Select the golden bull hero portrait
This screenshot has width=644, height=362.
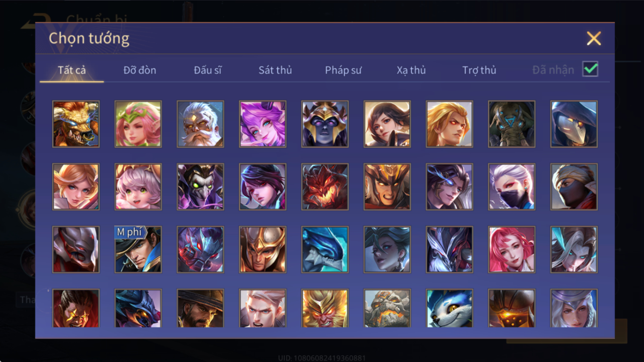pyautogui.click(x=76, y=124)
